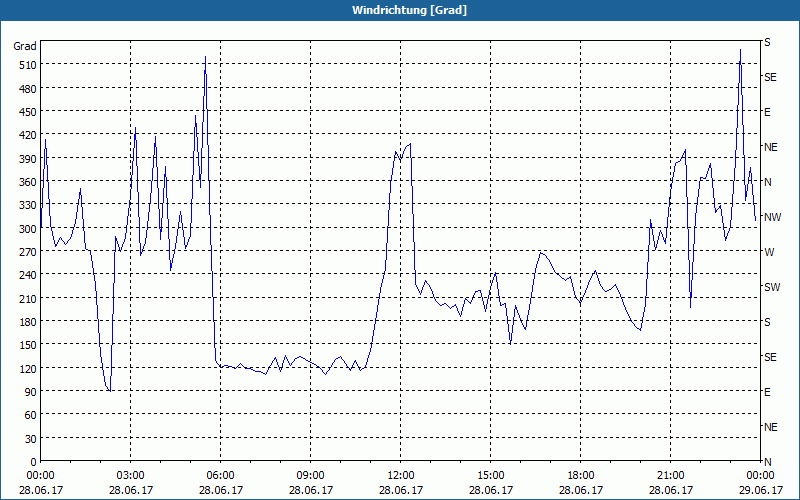Viewport: 800px width, 500px height.
Task: Select the 06:00 time label
Action: [220, 476]
